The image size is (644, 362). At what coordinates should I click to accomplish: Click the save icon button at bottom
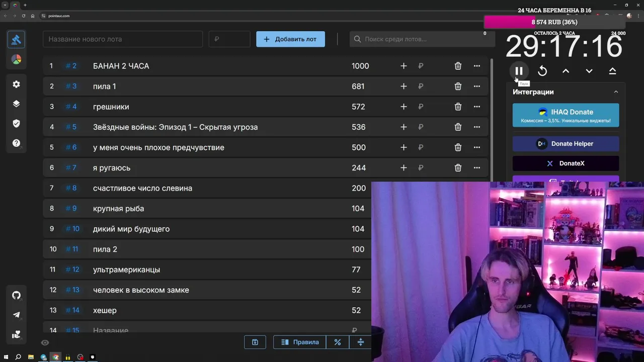[255, 342]
